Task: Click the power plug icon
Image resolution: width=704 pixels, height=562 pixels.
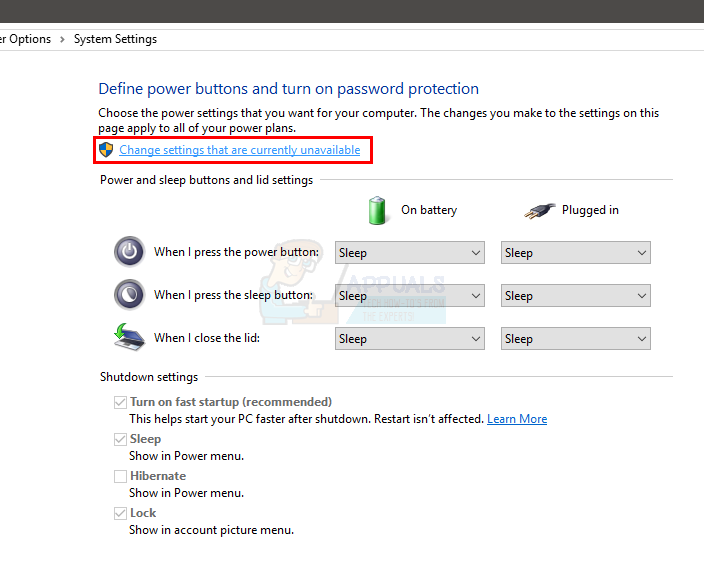Action: [x=538, y=210]
